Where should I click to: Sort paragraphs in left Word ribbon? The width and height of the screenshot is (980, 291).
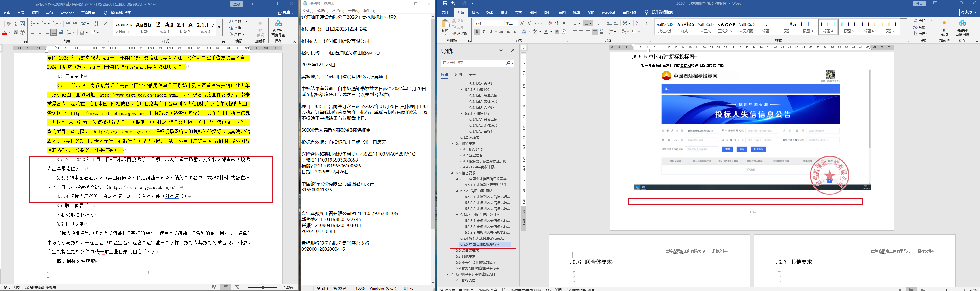click(x=96, y=24)
